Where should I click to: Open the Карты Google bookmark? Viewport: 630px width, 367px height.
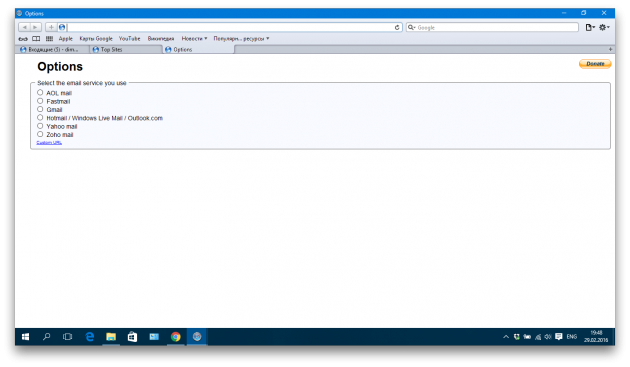[96, 39]
